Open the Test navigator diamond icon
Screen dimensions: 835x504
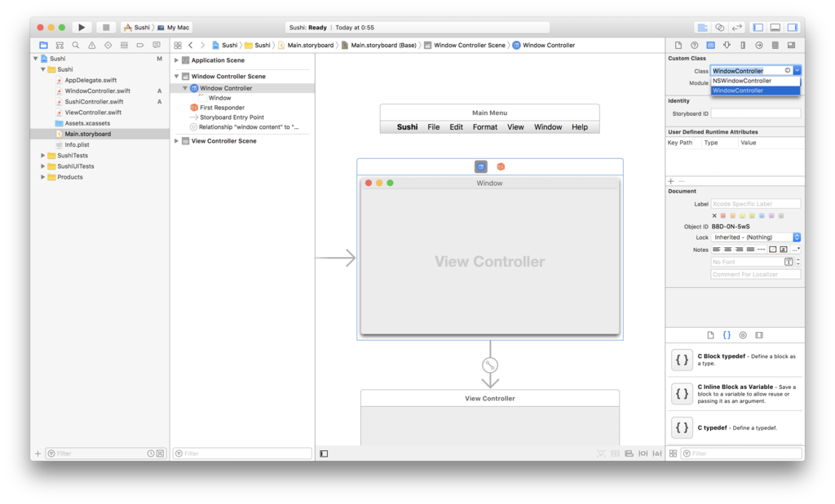click(x=108, y=46)
